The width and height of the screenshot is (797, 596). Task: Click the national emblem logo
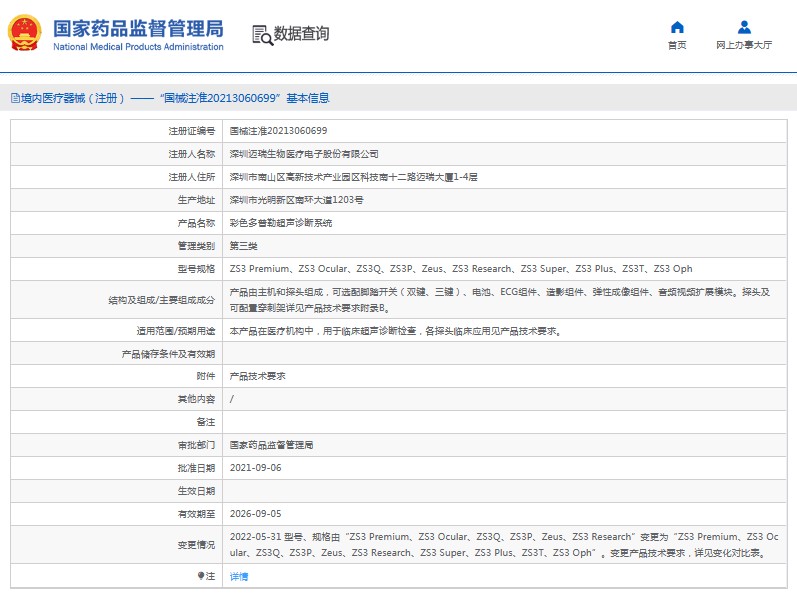[x=24, y=33]
